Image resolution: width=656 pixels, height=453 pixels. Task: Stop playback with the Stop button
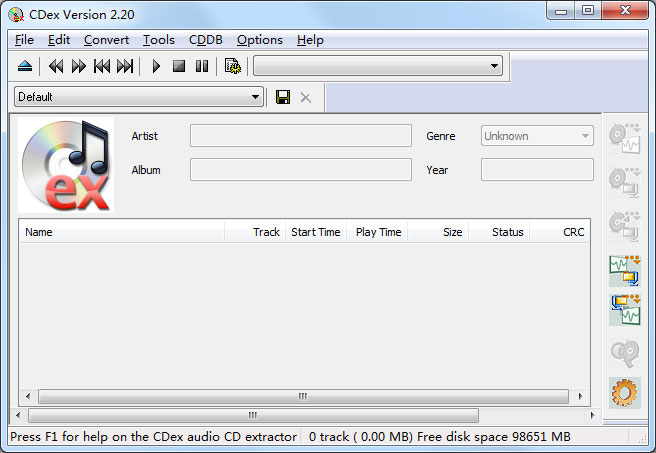point(179,66)
